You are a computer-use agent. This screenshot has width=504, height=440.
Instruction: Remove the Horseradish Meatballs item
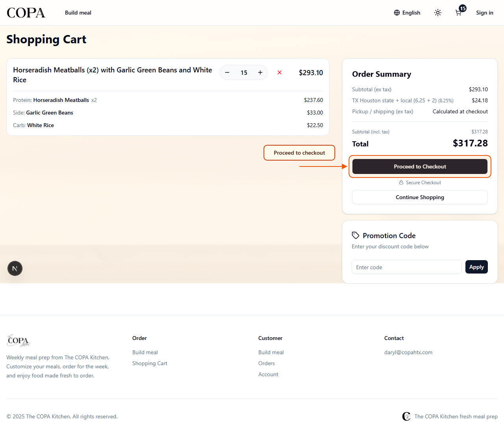pos(280,72)
